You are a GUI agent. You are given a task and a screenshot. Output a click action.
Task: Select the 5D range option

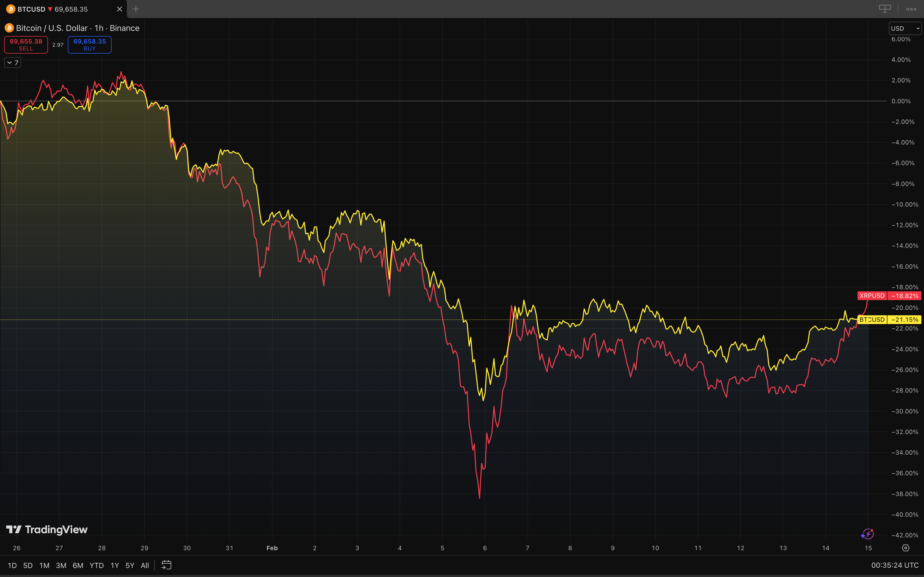(x=28, y=566)
